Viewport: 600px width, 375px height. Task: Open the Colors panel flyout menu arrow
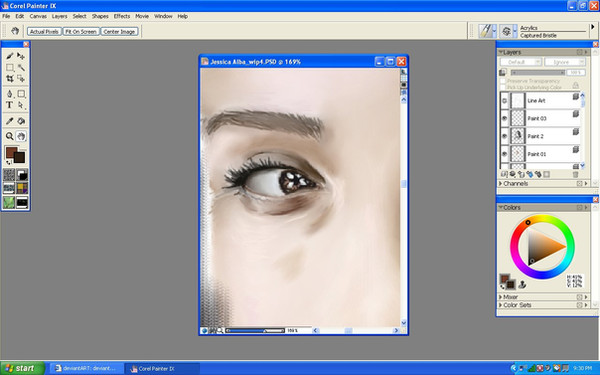(x=586, y=207)
